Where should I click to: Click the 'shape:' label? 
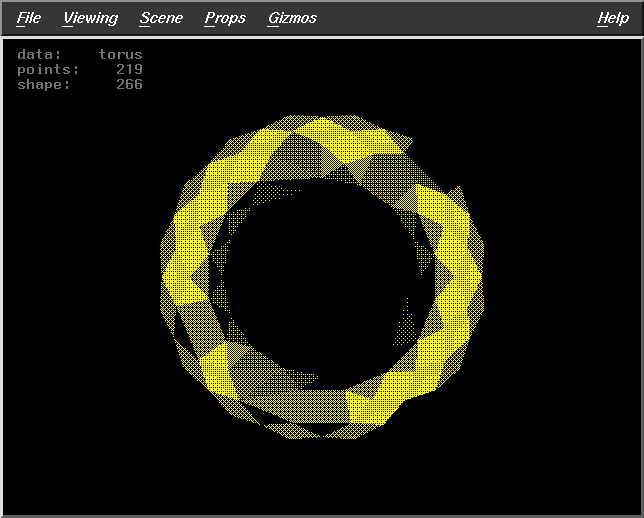coord(44,85)
